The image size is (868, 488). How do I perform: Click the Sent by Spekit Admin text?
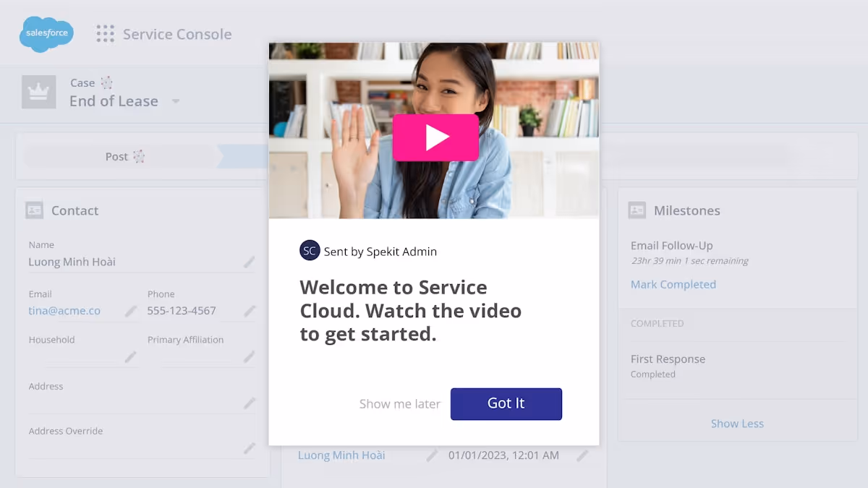(x=380, y=252)
